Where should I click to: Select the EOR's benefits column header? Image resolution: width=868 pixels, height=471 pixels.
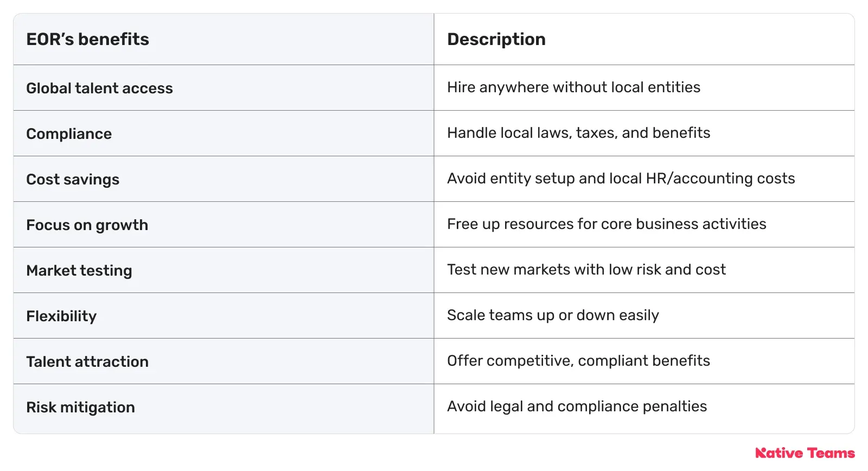click(x=87, y=39)
